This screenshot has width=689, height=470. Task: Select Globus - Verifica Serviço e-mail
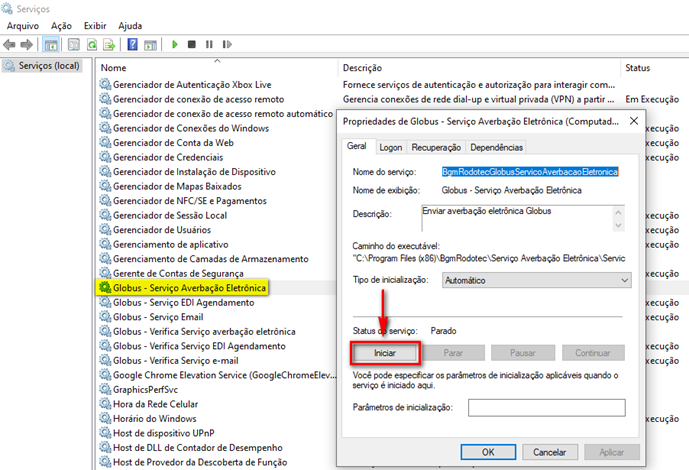coord(176,361)
